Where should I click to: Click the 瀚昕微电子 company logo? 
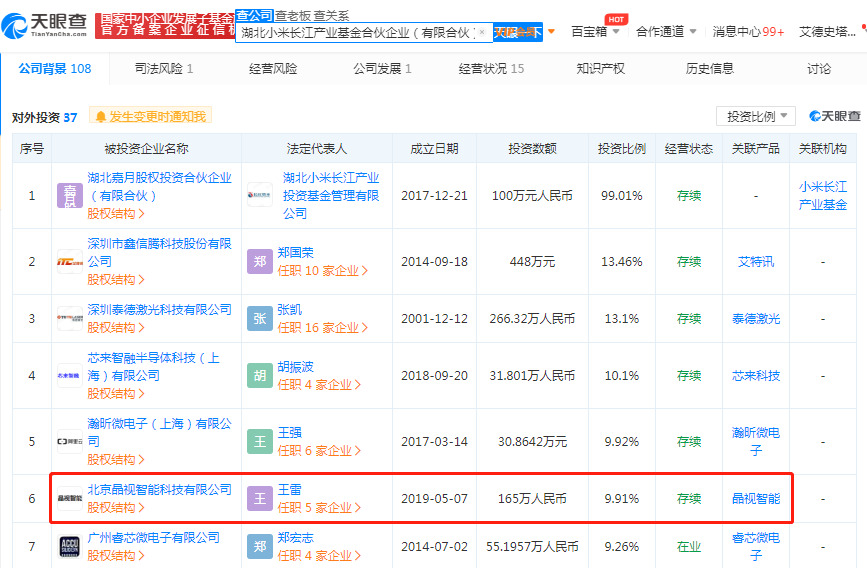point(70,441)
